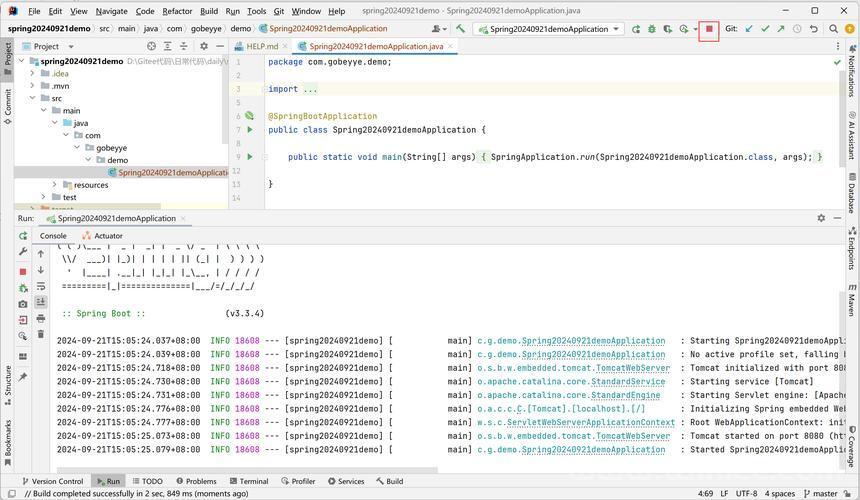The image size is (860, 500).
Task: Open the Problems tool window
Action: [196, 481]
